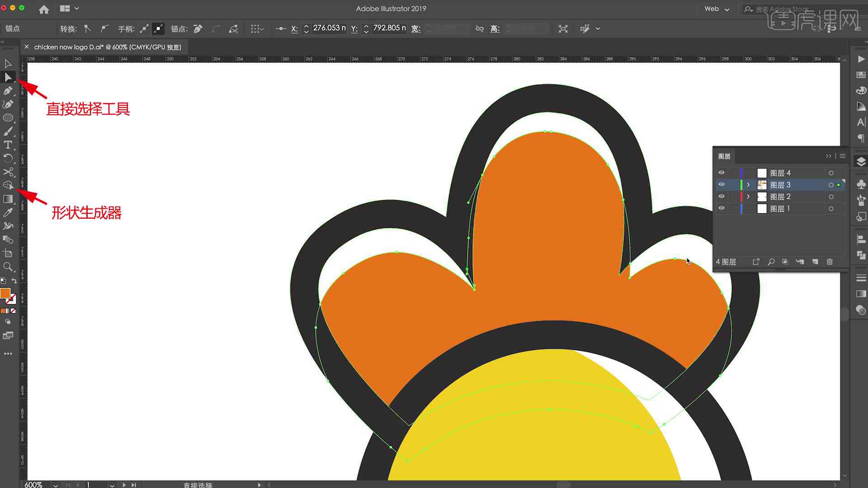
Task: Expand 图层 2 sublayers
Action: point(748,197)
